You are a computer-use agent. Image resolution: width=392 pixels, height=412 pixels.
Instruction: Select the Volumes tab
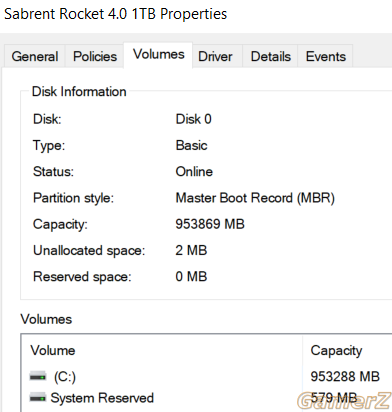point(158,55)
